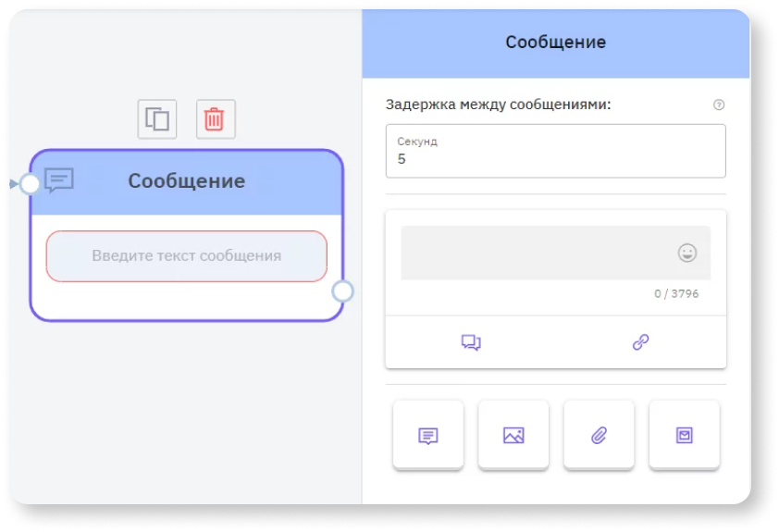The image size is (779, 532).
Task: Delete the node with the red trash icon
Action: click(215, 119)
